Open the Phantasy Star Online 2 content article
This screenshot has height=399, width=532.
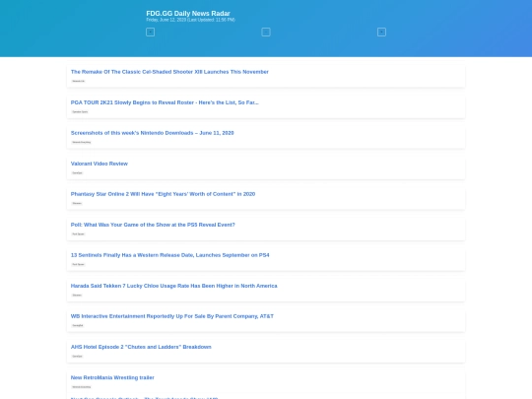click(x=163, y=194)
